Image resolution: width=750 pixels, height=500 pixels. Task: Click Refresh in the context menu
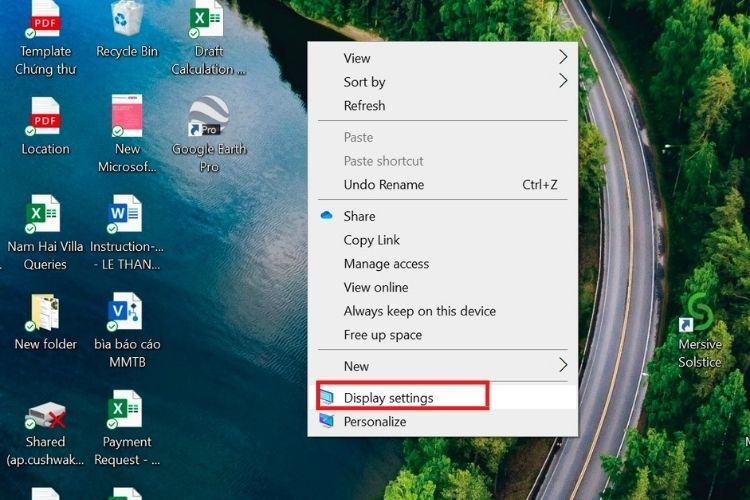(x=442, y=105)
